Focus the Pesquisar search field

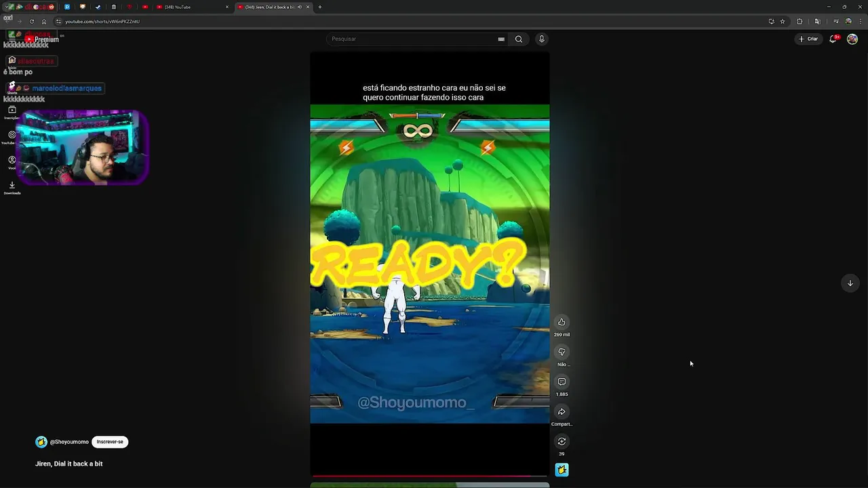pyautogui.click(x=414, y=39)
